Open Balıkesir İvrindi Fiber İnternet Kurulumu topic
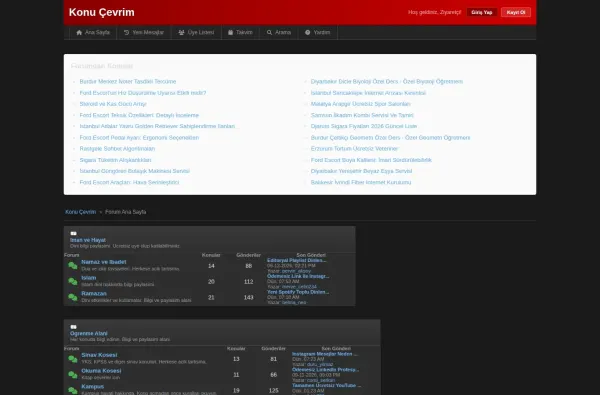The width and height of the screenshot is (600, 395). pos(361,182)
